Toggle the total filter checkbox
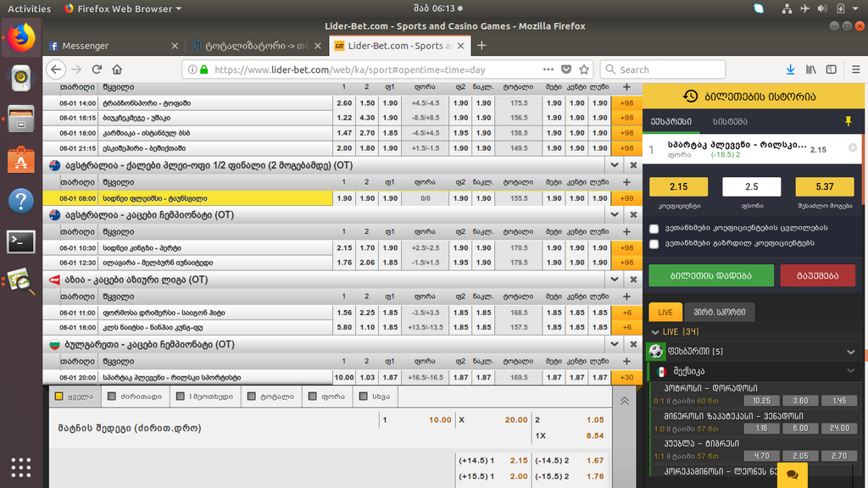868x488 pixels. click(x=251, y=396)
